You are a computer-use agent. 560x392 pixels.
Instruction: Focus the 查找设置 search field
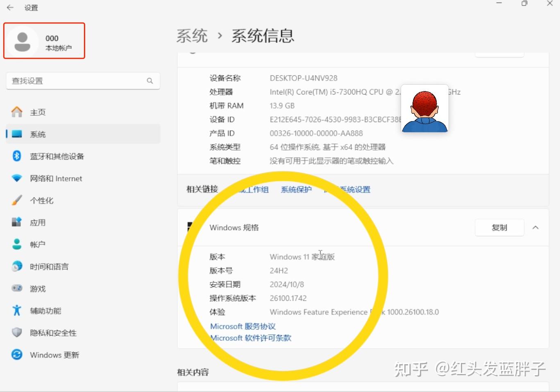pos(83,81)
